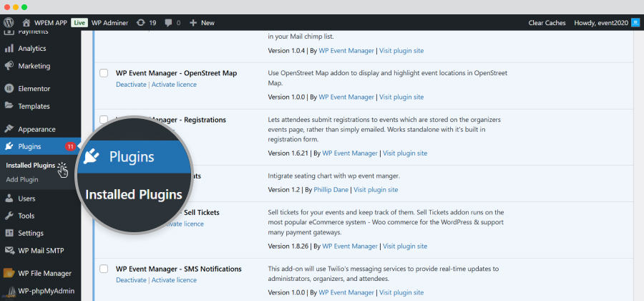Visit plugin site for OpenStreet Map
Screen dimensions: 644x301
coord(401,97)
